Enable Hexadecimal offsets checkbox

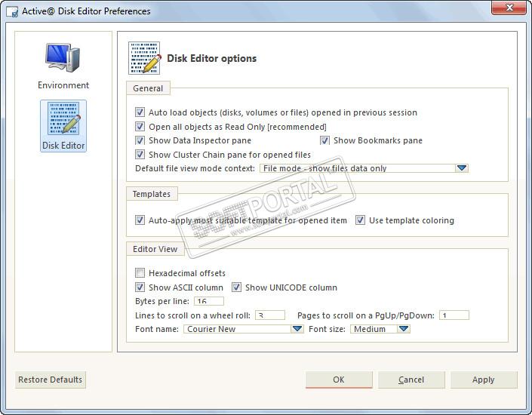point(140,273)
